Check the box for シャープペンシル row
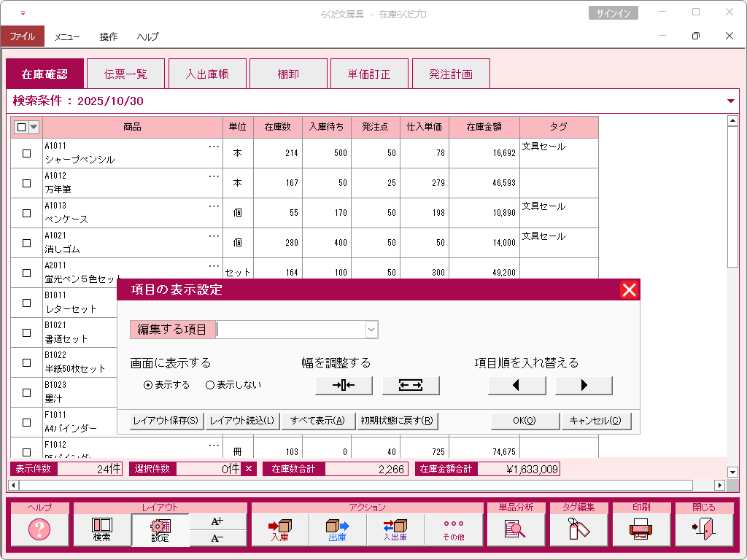The width and height of the screenshot is (747, 560). pos(27,153)
